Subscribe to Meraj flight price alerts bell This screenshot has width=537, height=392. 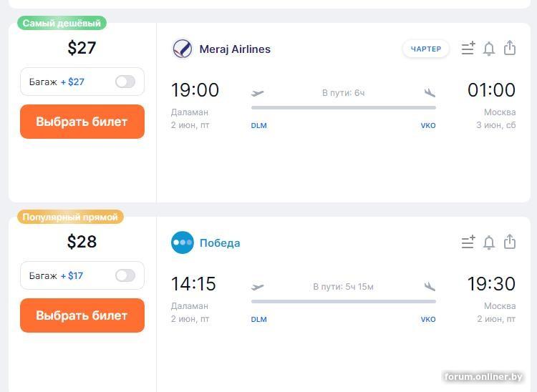(489, 49)
